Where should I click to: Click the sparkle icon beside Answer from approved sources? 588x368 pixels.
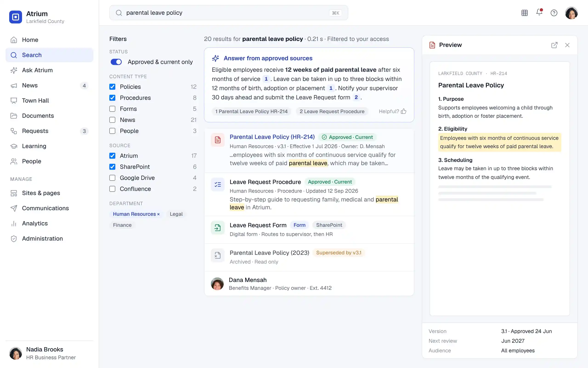click(x=215, y=58)
